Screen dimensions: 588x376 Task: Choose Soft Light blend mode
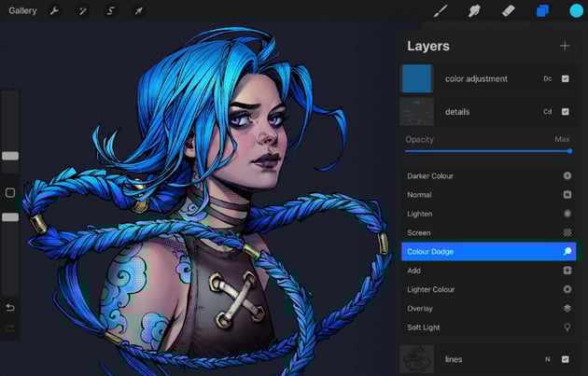click(489, 327)
